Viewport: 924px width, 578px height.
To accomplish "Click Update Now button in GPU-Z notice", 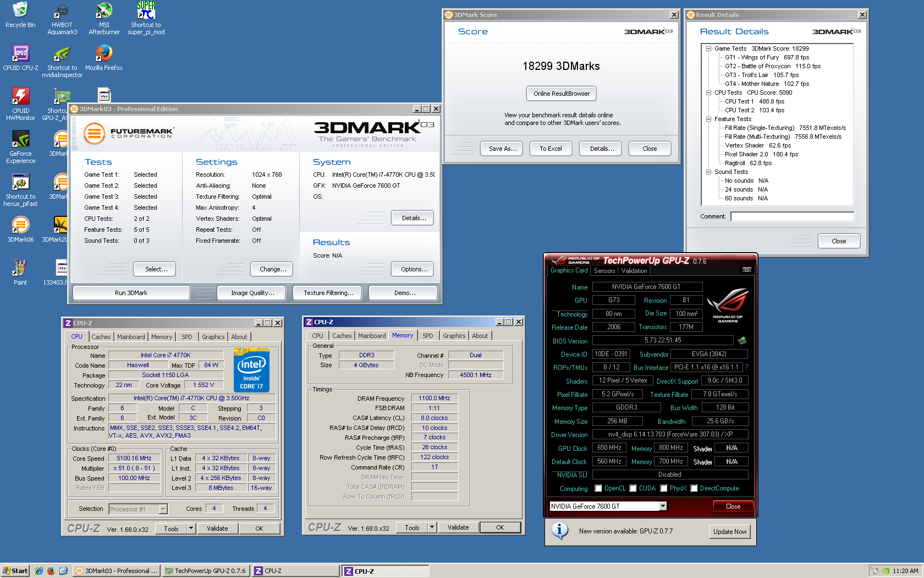I will (x=730, y=532).
